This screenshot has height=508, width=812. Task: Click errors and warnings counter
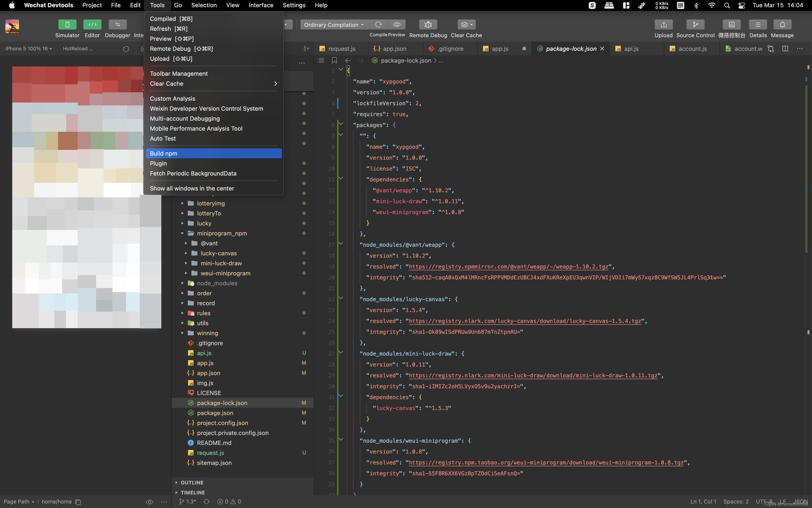coord(229,502)
